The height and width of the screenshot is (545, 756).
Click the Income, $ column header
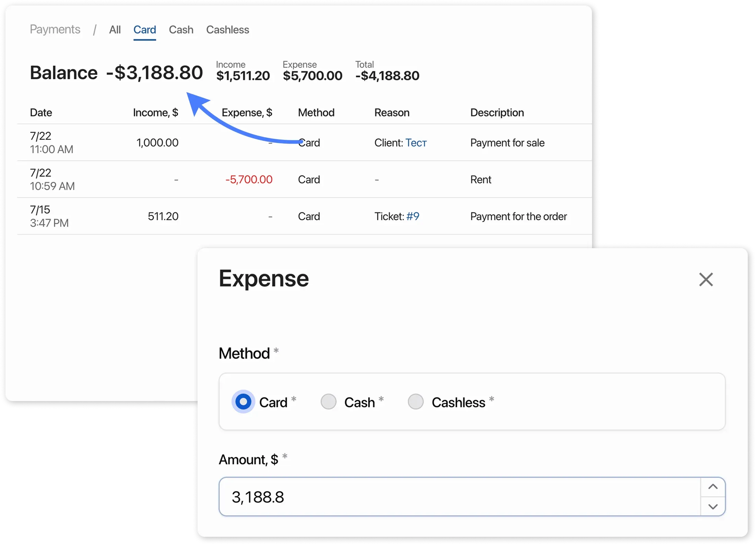pyautogui.click(x=155, y=112)
